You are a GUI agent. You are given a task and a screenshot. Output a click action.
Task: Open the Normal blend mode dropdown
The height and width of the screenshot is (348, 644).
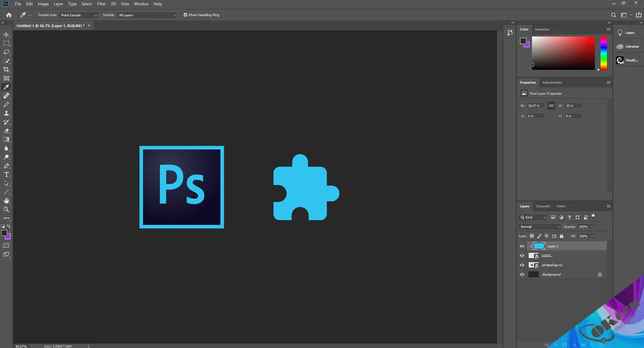pyautogui.click(x=540, y=227)
